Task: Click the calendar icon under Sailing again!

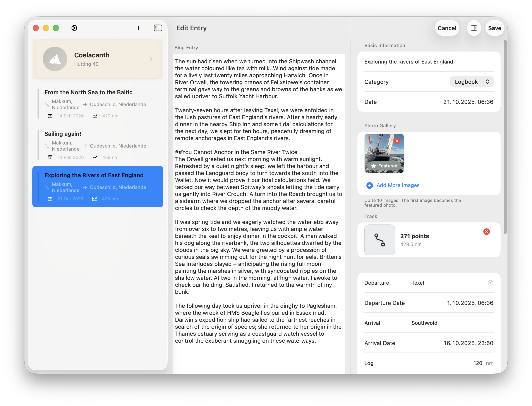Action: 50,157
